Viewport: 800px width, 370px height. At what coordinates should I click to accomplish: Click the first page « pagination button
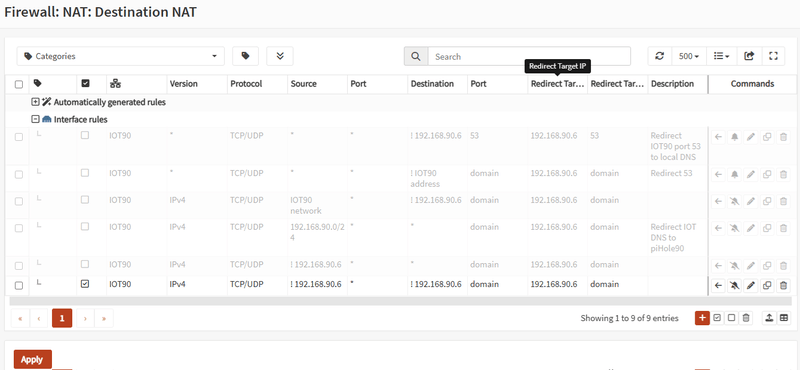20,318
